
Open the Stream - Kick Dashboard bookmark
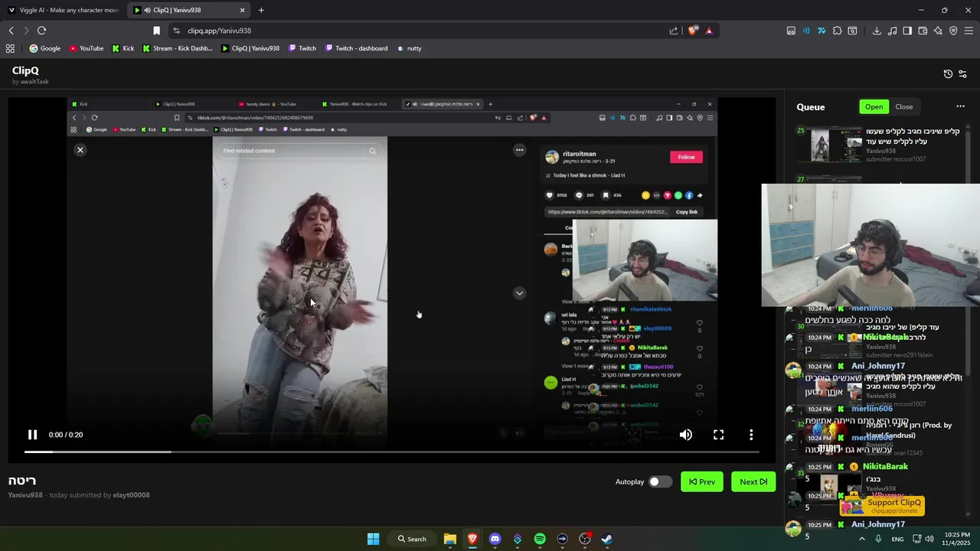coord(177,48)
